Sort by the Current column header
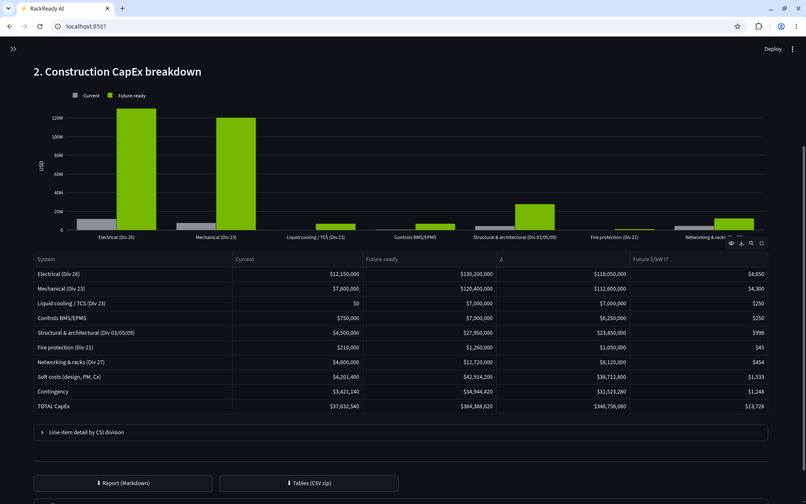806x504 pixels. pyautogui.click(x=298, y=259)
